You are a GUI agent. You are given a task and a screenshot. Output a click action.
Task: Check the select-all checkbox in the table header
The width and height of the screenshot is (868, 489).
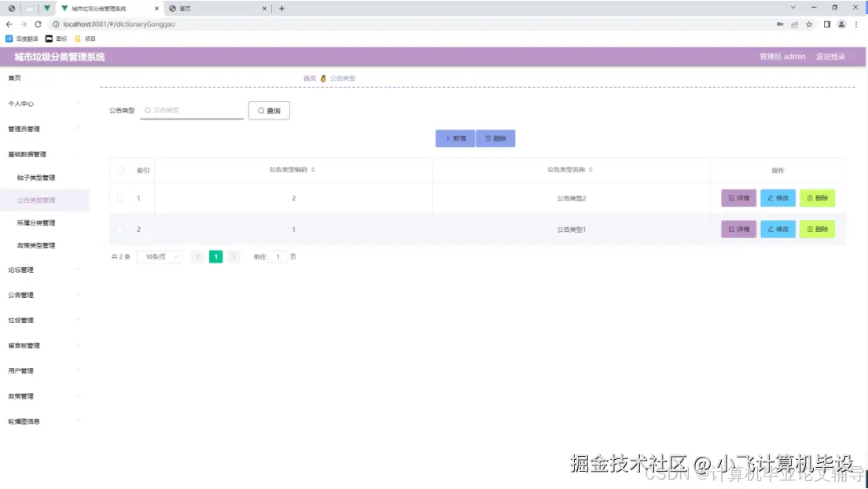click(121, 170)
